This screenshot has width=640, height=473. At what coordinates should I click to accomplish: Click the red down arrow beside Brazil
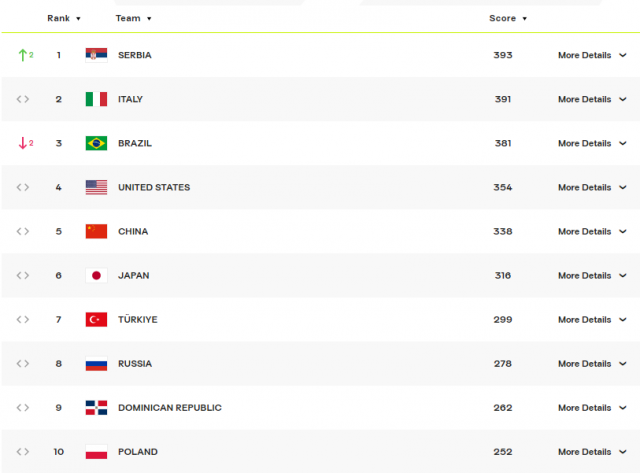pyautogui.click(x=23, y=143)
